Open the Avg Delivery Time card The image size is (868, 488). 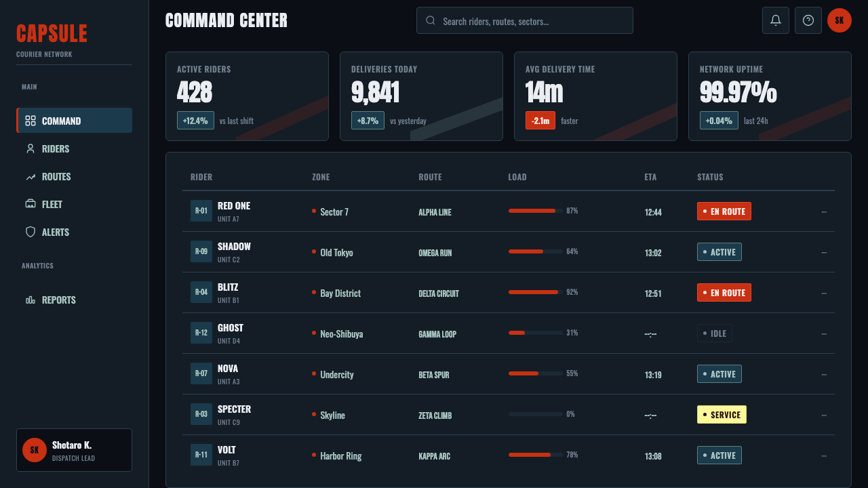(595, 96)
